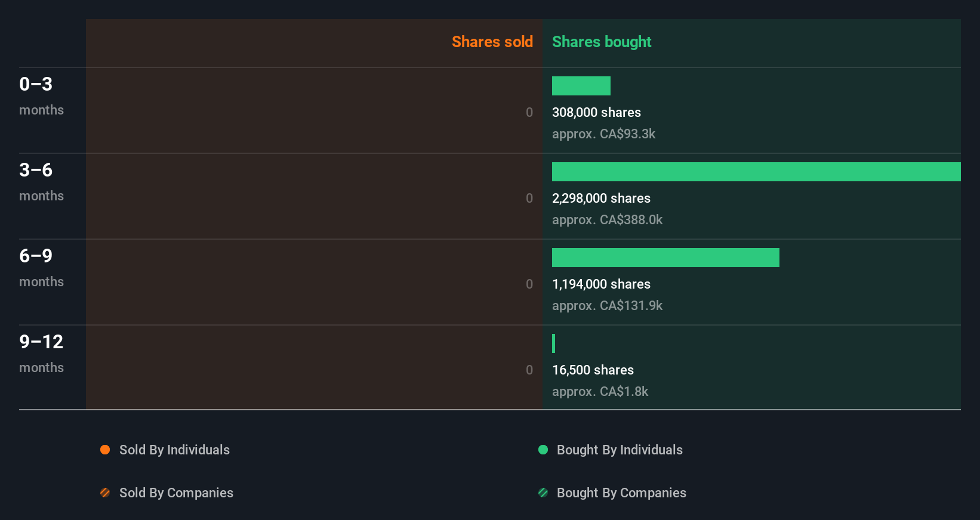Click the approx. CA$131.9k amount
This screenshot has height=520, width=980.
tap(607, 305)
